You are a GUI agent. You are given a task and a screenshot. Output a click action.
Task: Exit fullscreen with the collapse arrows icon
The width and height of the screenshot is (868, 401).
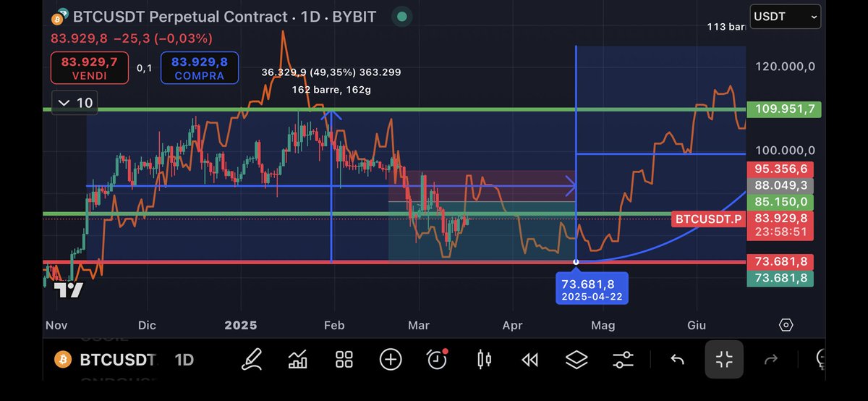point(724,359)
